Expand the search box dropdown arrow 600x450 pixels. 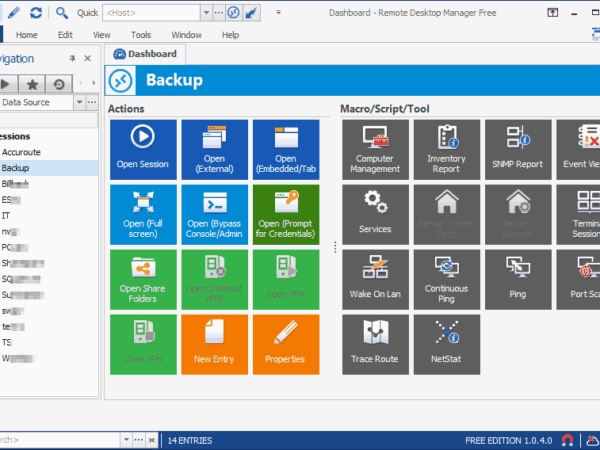click(126, 440)
